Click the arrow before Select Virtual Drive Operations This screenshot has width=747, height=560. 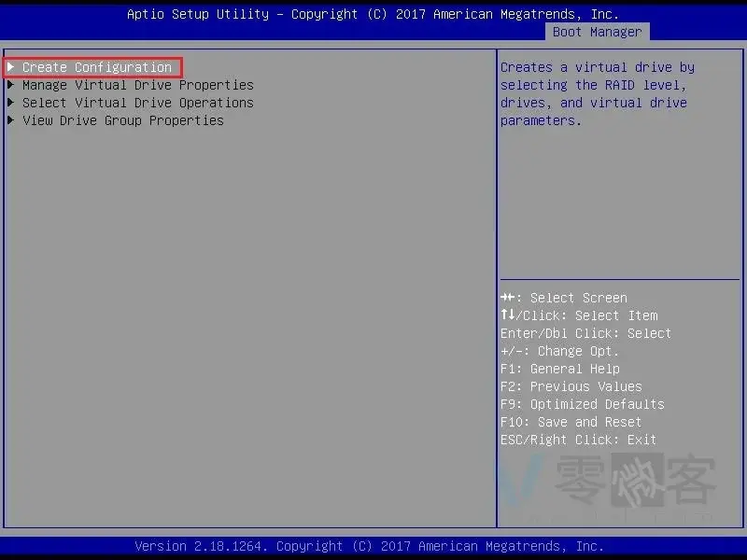pyautogui.click(x=10, y=103)
